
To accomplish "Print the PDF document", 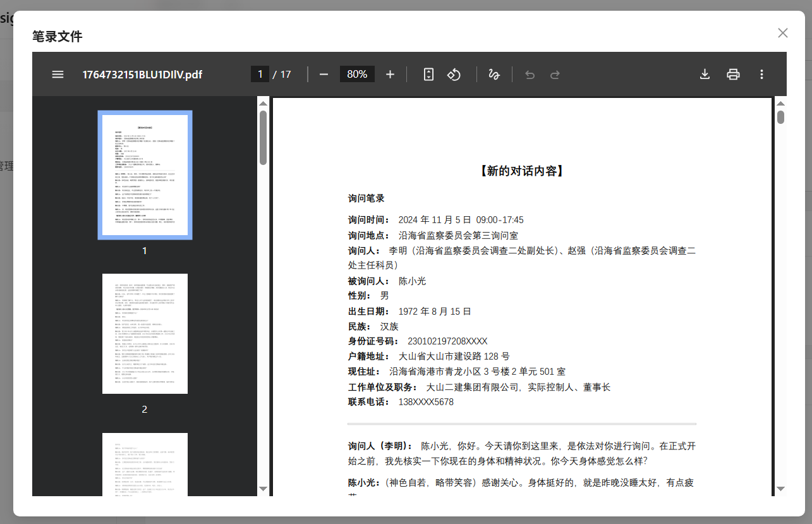I will click(x=733, y=75).
